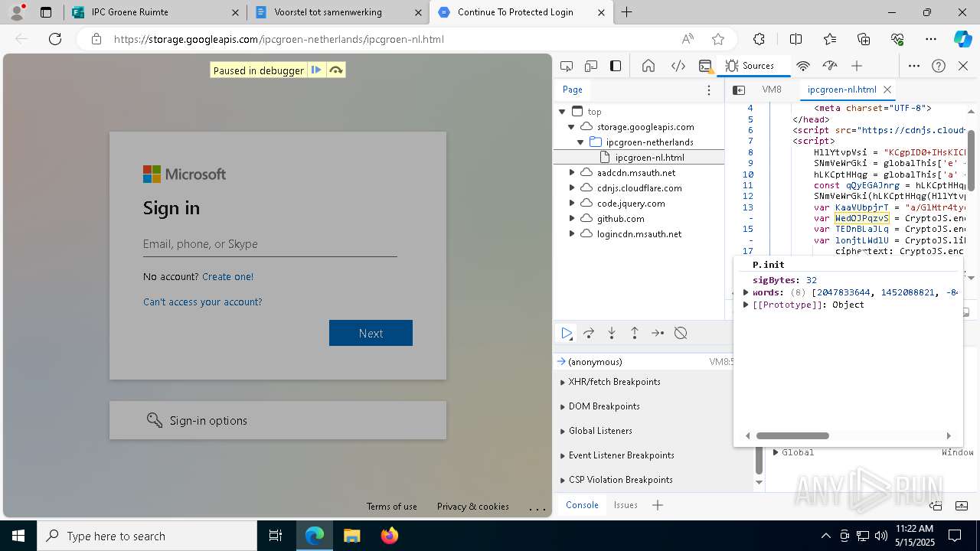Open Favorites list icon in Edge toolbar
This screenshot has height=551, width=980.
[830, 39]
